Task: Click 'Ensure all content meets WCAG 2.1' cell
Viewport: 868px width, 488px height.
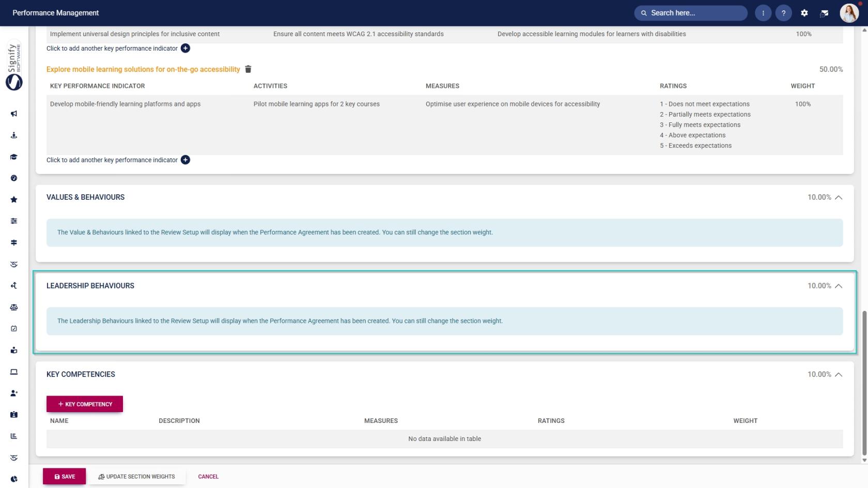Action: click(359, 34)
